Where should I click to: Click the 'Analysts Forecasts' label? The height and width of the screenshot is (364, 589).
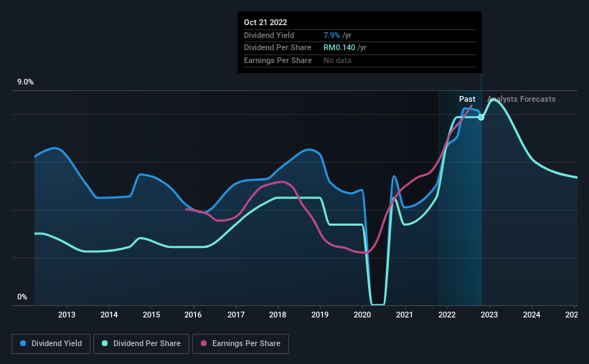coord(522,99)
